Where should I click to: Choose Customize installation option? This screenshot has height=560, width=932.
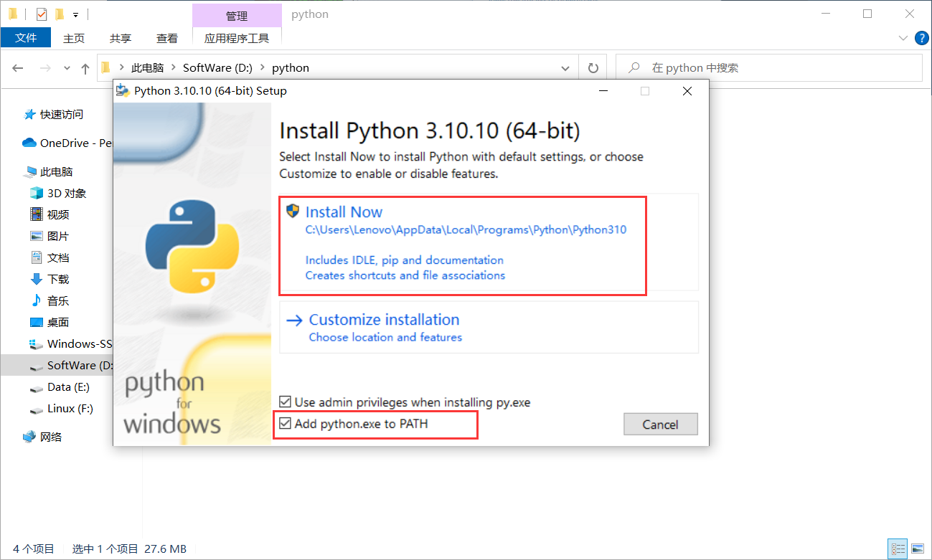488,327
